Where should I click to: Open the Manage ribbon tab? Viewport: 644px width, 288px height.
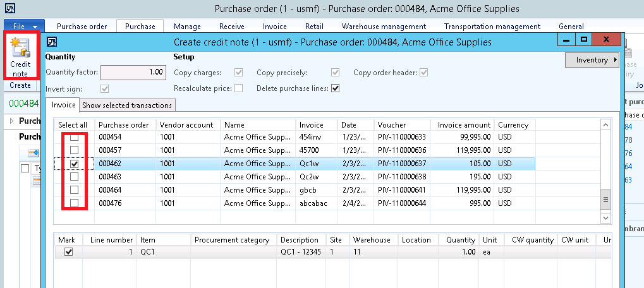click(x=187, y=27)
